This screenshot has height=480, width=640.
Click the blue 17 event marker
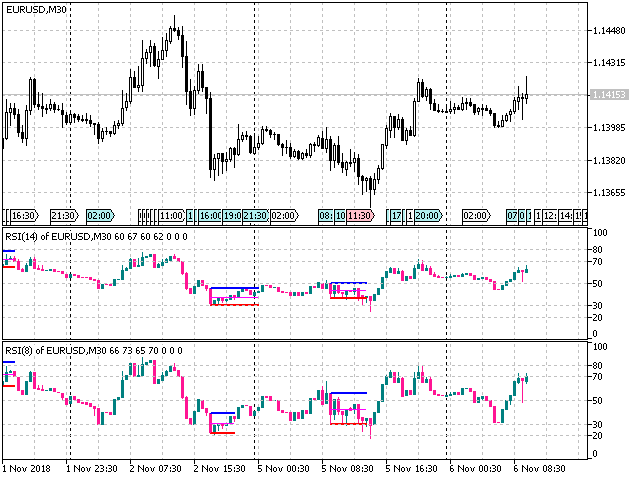coord(396,216)
